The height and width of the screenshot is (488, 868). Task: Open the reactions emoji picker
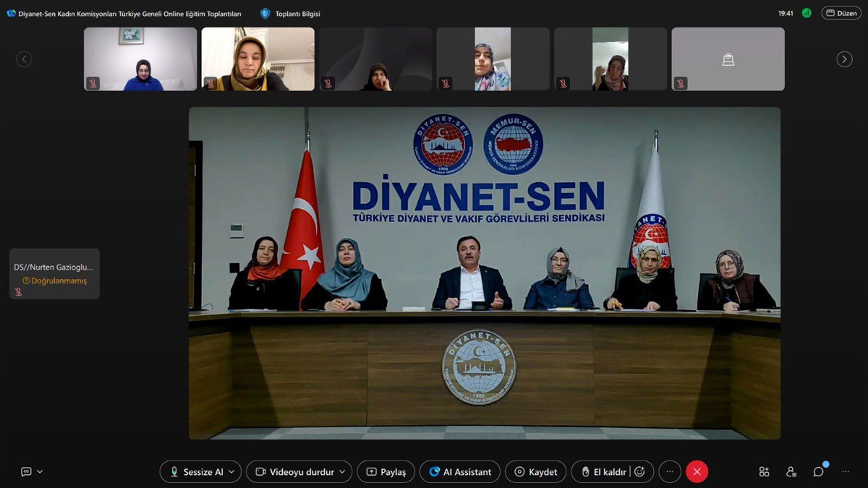[639, 472]
